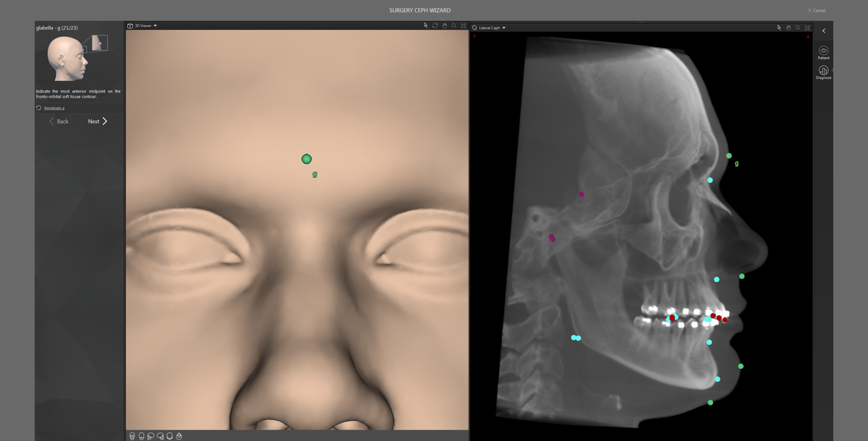The height and width of the screenshot is (441, 868).
Task: Activate rotate tool in 3D Viewer
Action: tap(435, 25)
